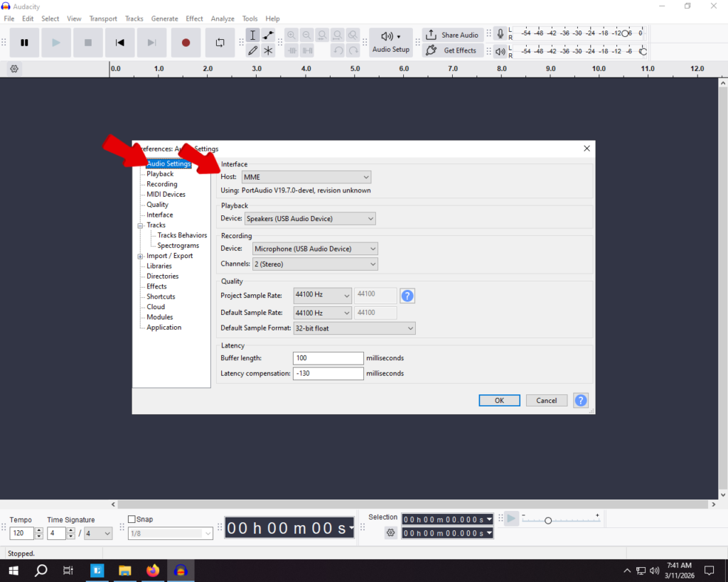
Task: Toggle the Loop playback button
Action: pos(220,43)
